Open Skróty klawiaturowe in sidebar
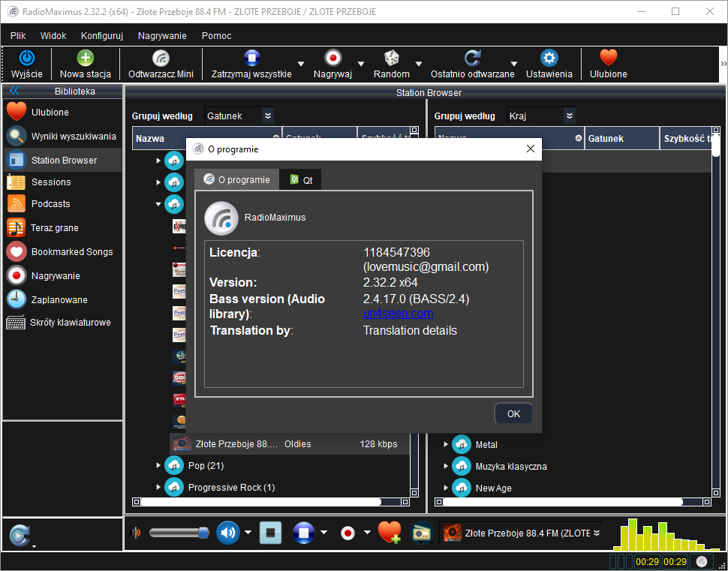This screenshot has width=728, height=571. (62, 322)
